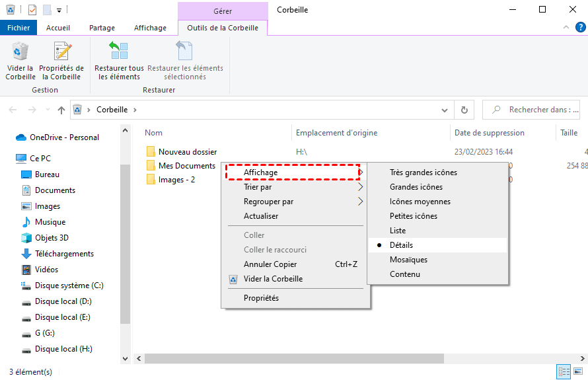
Task: Switch to large icons view in status bar
Action: point(578,371)
